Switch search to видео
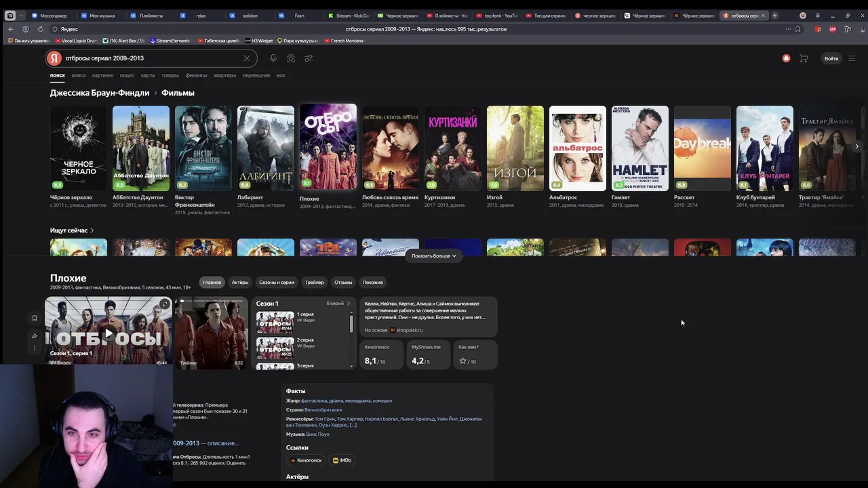The height and width of the screenshot is (488, 868). [127, 75]
